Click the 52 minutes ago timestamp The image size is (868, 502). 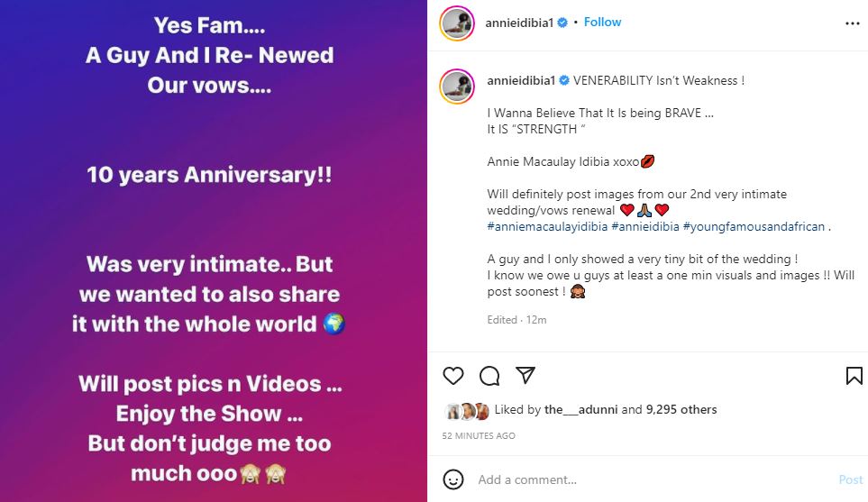click(479, 435)
